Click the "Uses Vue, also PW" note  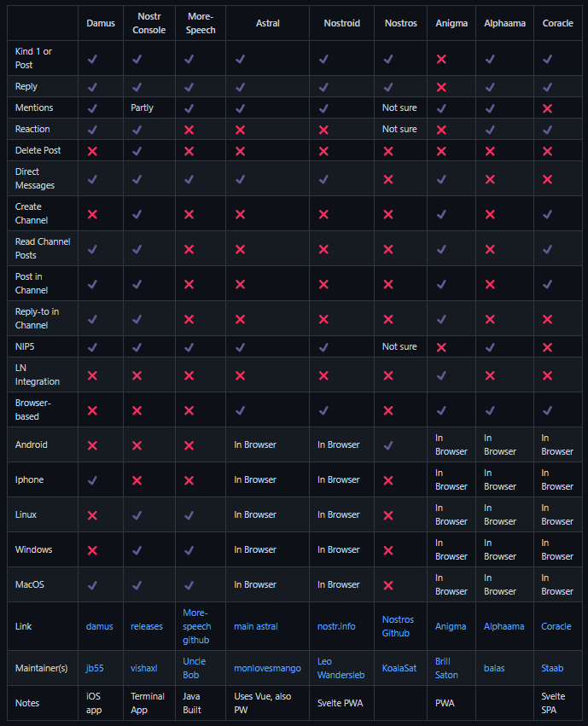click(262, 703)
